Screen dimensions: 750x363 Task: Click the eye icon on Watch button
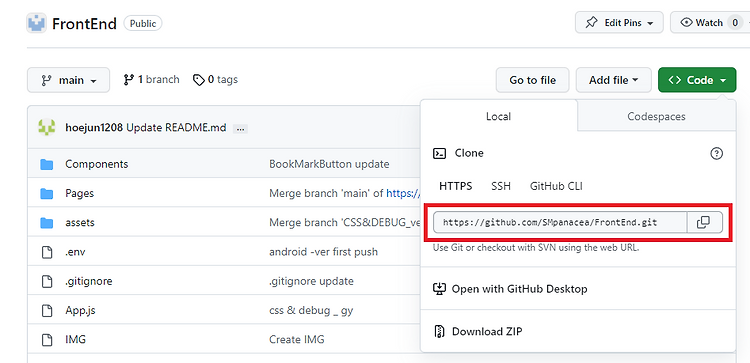(686, 22)
